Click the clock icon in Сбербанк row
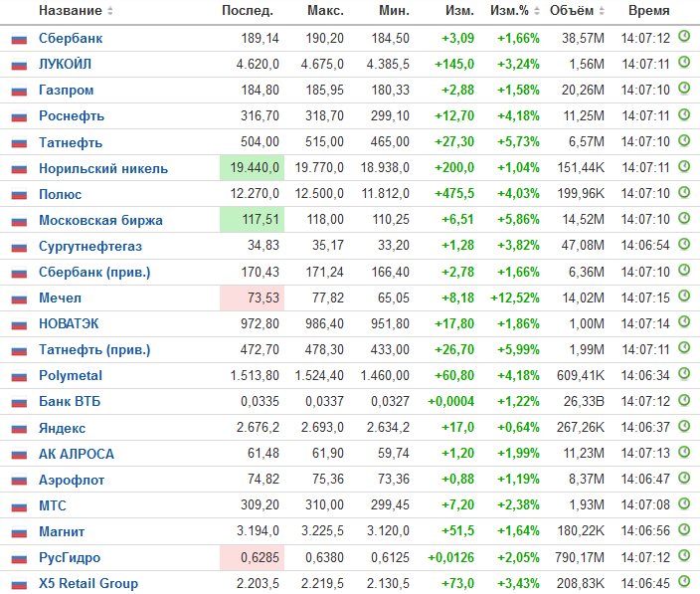 (684, 36)
